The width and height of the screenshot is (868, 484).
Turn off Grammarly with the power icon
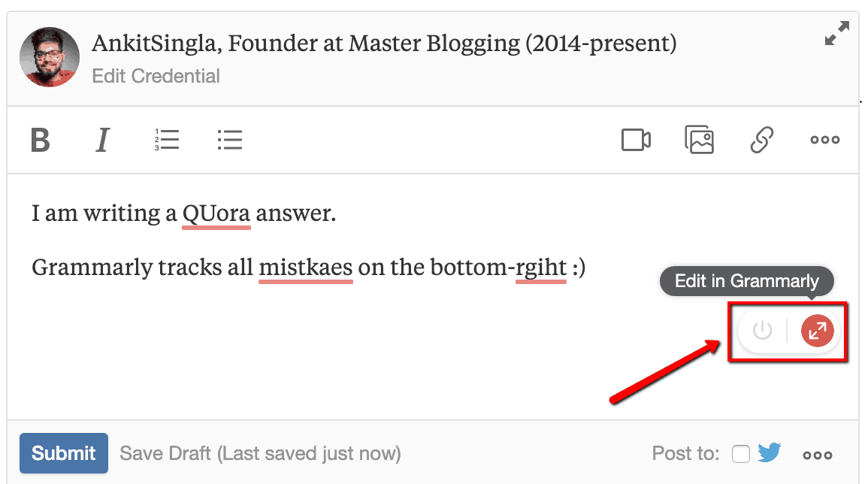tap(763, 331)
